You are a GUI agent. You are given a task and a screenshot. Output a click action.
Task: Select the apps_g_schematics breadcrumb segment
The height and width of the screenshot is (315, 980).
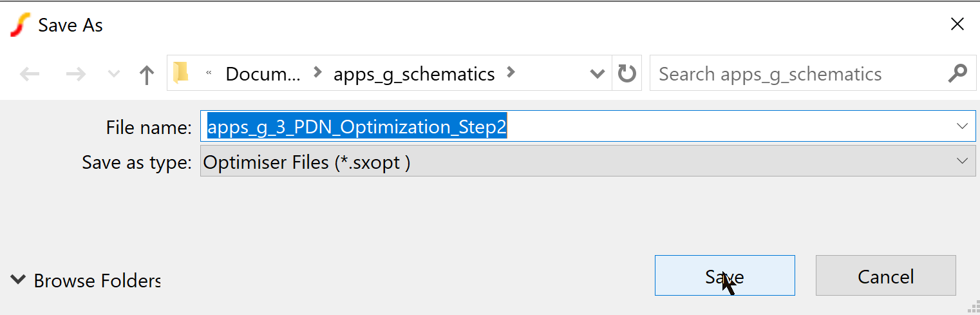coord(414,74)
